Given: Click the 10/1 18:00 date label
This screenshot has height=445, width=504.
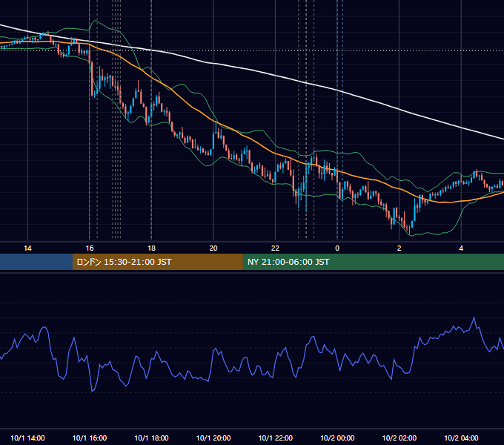Looking at the screenshot, I should (151, 438).
